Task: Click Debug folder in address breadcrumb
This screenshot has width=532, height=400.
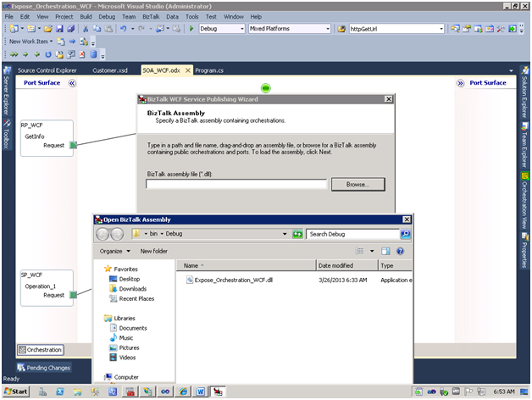Action: coord(174,234)
